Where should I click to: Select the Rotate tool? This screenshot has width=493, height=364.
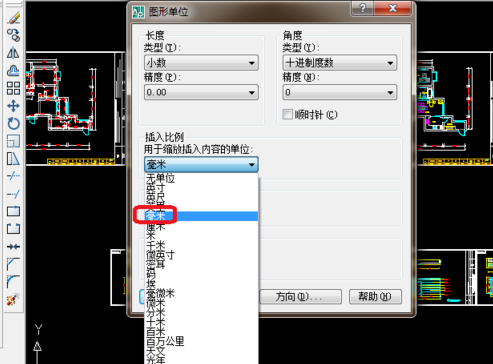[13, 124]
